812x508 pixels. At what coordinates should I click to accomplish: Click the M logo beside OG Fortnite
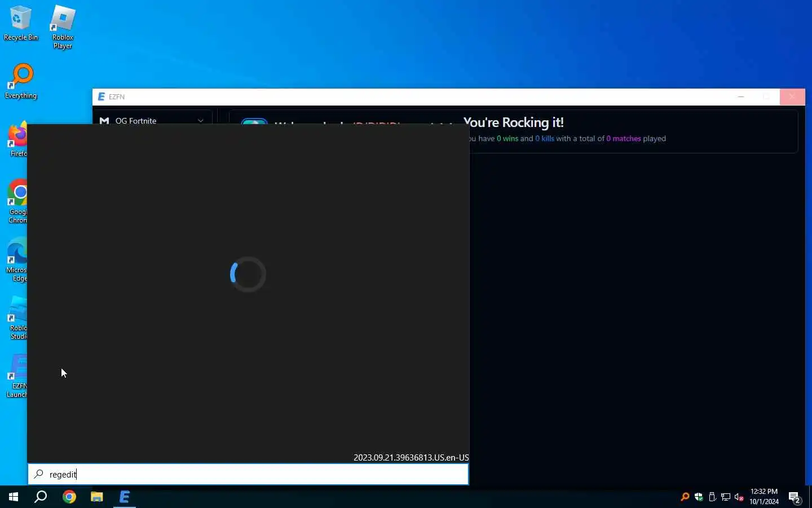[104, 121]
